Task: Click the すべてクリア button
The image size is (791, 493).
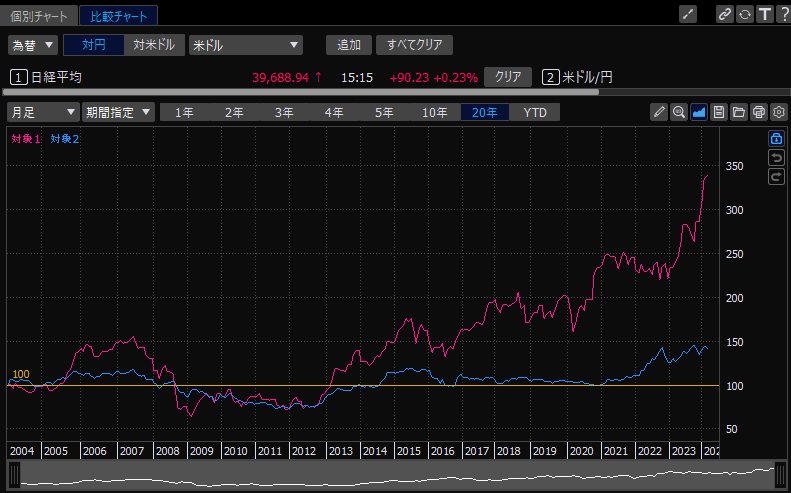Action: 414,45
